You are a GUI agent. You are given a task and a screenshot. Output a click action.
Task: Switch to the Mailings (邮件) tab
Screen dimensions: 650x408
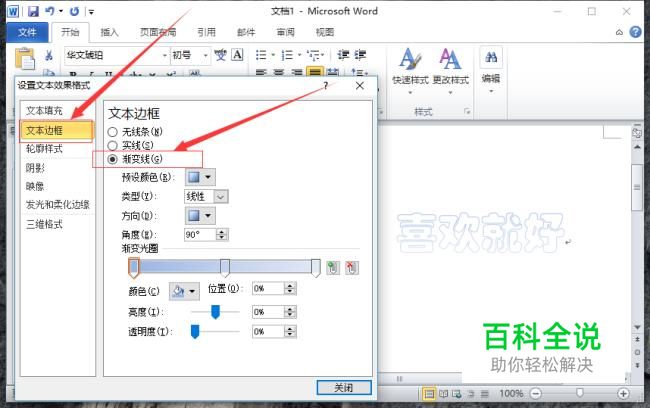[x=246, y=32]
